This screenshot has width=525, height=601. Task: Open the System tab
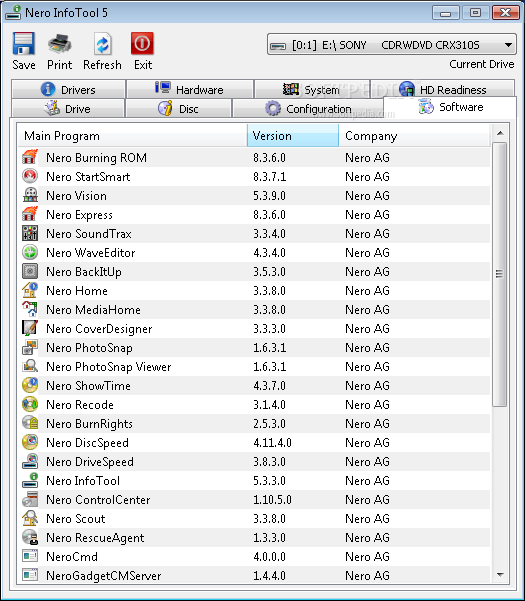pyautogui.click(x=312, y=89)
